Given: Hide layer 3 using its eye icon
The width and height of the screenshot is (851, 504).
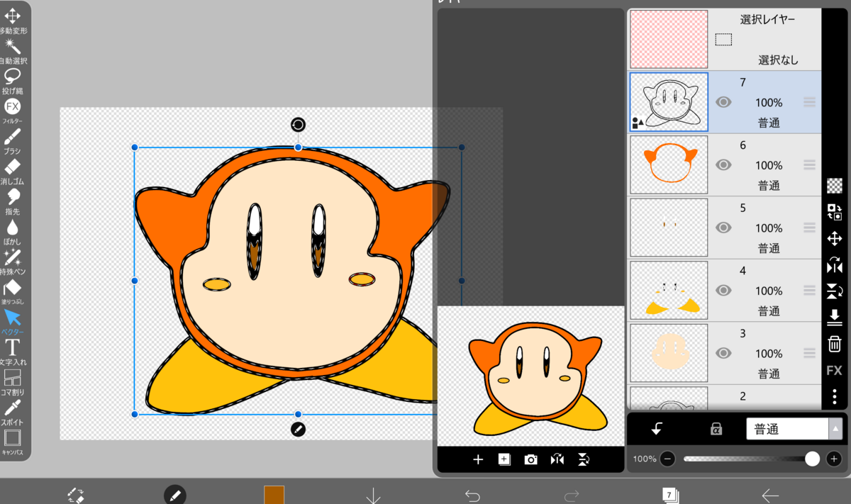Looking at the screenshot, I should pos(723,353).
